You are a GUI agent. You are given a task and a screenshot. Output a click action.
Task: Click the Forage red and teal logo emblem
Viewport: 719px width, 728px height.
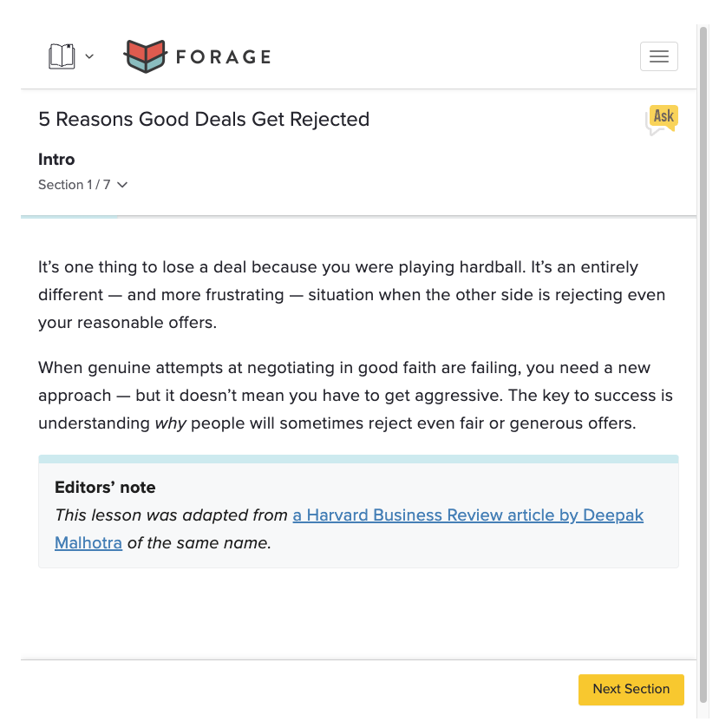point(144,57)
